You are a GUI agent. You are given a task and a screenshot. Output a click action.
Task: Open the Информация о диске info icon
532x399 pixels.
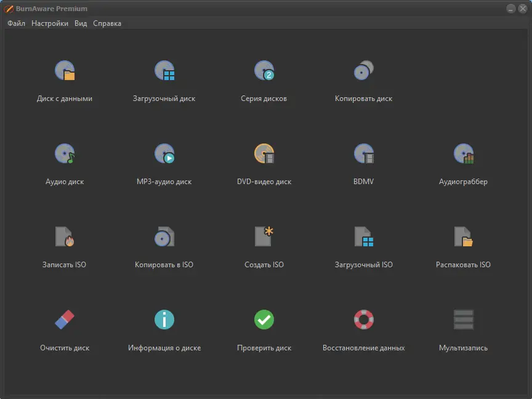[x=164, y=320]
